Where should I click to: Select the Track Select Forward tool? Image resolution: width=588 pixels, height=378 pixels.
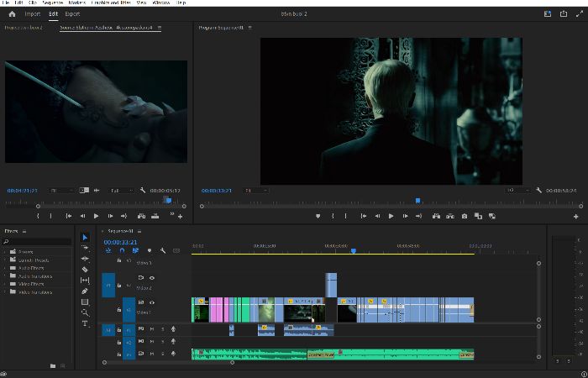point(85,248)
